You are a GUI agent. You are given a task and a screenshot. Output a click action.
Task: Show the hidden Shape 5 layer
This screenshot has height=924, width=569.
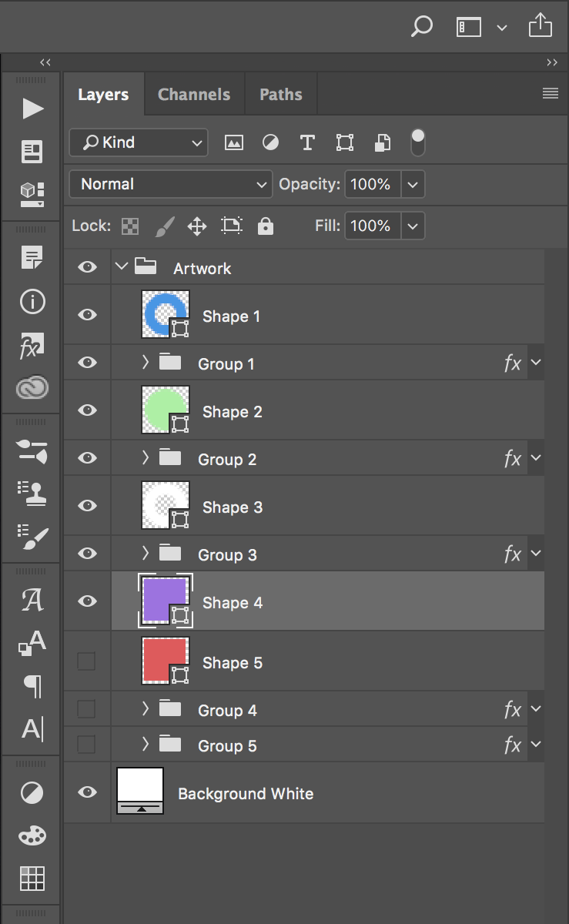coord(87,661)
